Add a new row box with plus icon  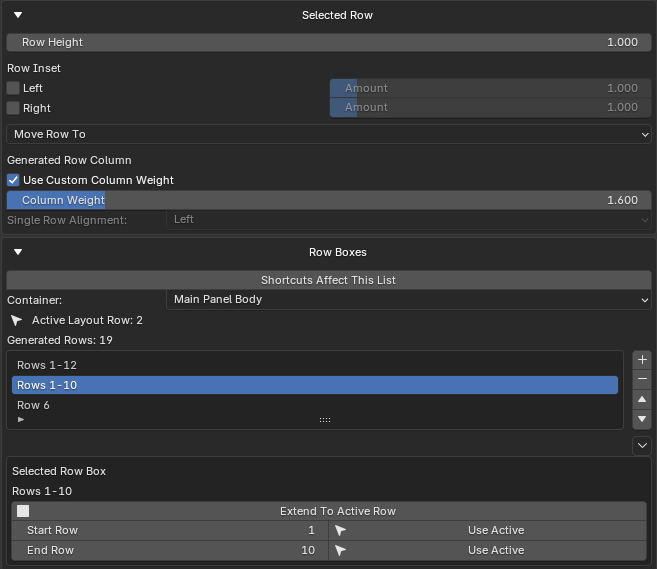[x=642, y=360]
